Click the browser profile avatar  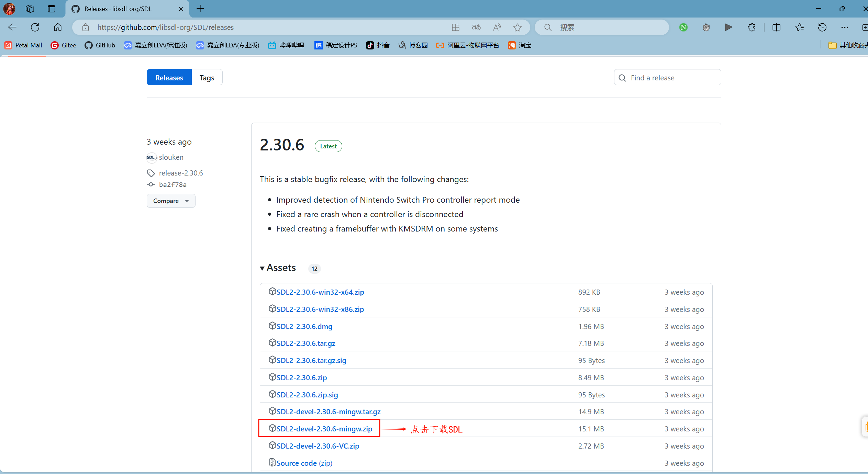coord(9,9)
